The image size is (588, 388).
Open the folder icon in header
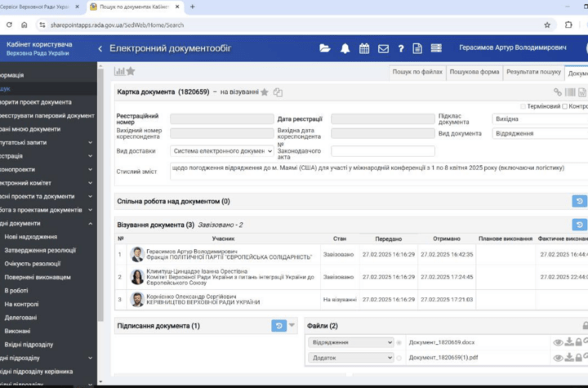pyautogui.click(x=325, y=48)
